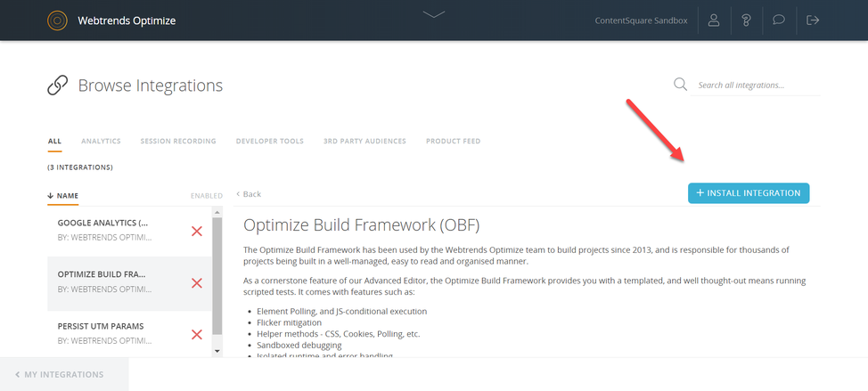Select the All tab
The height and width of the screenshot is (391, 868).
[54, 141]
